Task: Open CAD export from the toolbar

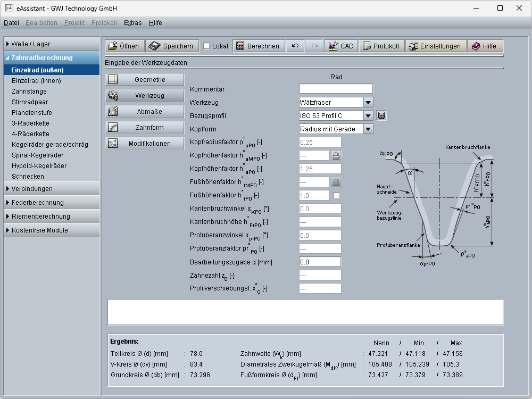Action: [x=341, y=46]
